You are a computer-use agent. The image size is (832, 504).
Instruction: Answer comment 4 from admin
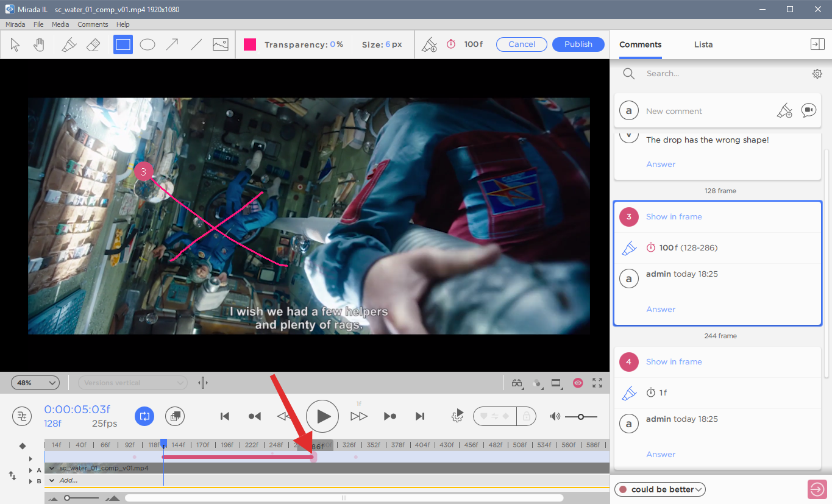661,454
